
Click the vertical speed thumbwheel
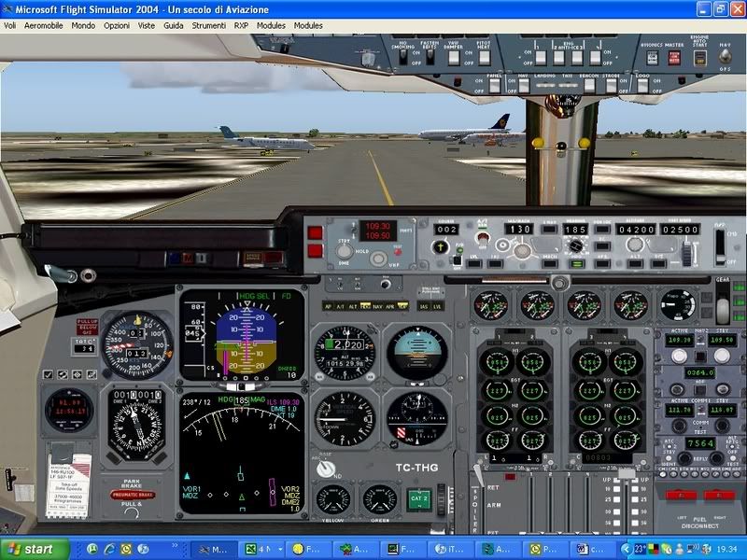(x=686, y=254)
